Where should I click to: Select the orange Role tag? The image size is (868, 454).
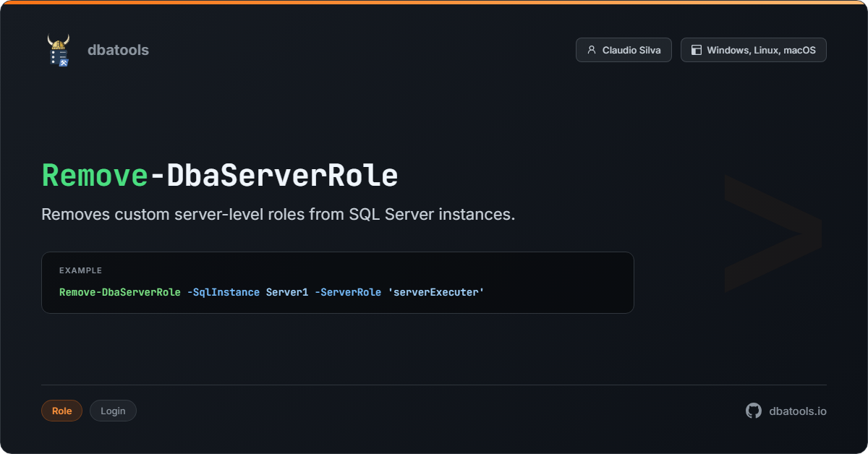tap(61, 411)
